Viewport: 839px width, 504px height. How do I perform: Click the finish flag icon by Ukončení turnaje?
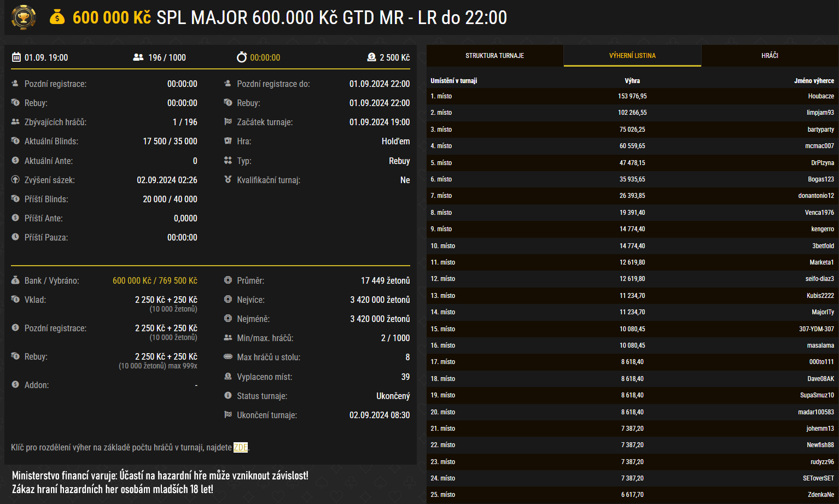tap(228, 415)
